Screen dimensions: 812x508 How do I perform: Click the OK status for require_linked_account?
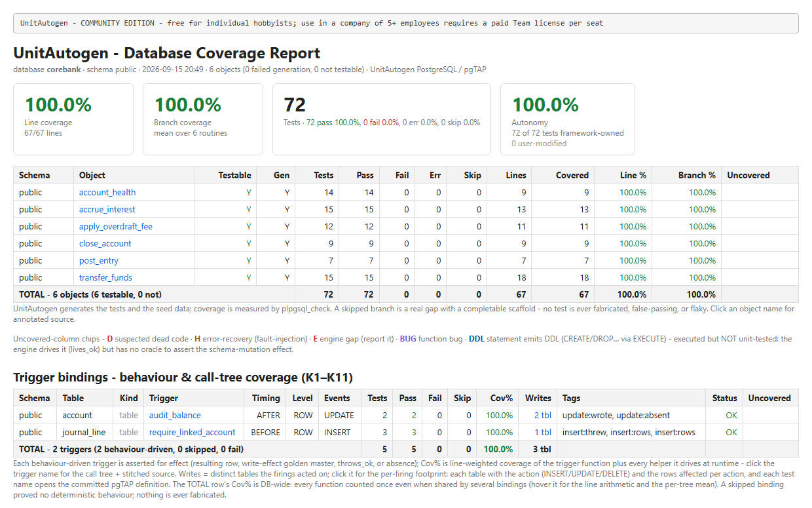point(731,432)
